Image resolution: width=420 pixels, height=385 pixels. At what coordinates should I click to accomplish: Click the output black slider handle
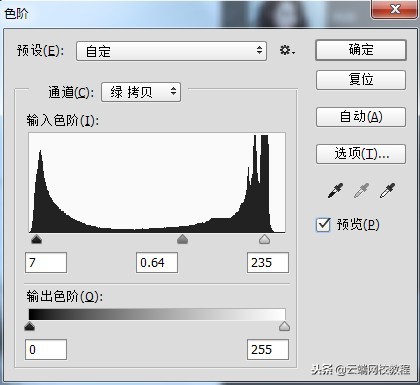30,326
